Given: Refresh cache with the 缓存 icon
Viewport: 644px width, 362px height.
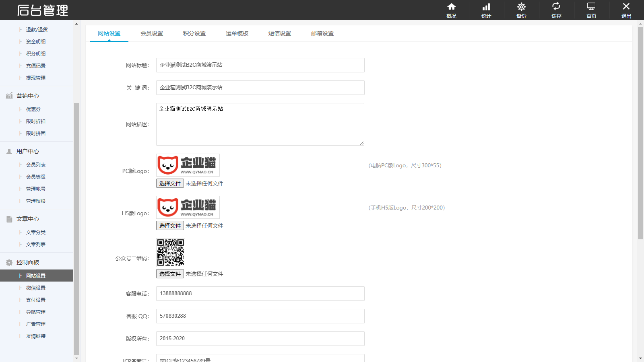Looking at the screenshot, I should [556, 7].
